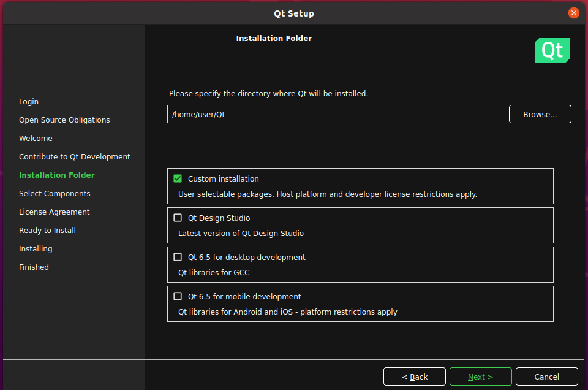This screenshot has width=588, height=390.
Task: Click the Qt logo icon
Action: coord(552,50)
